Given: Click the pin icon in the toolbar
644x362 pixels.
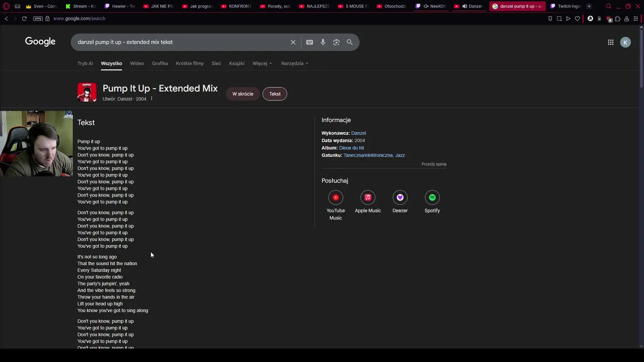Looking at the screenshot, I should pyautogui.click(x=550, y=19).
